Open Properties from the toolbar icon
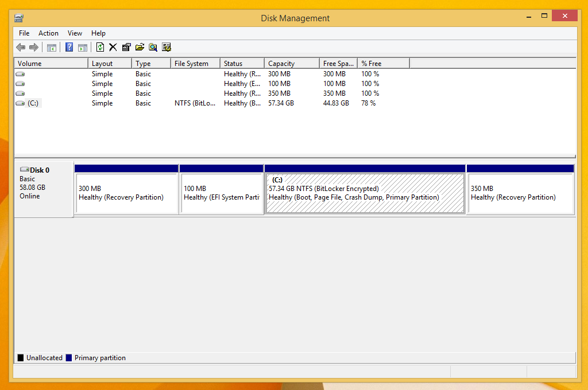This screenshot has width=588, height=390. pyautogui.click(x=126, y=47)
